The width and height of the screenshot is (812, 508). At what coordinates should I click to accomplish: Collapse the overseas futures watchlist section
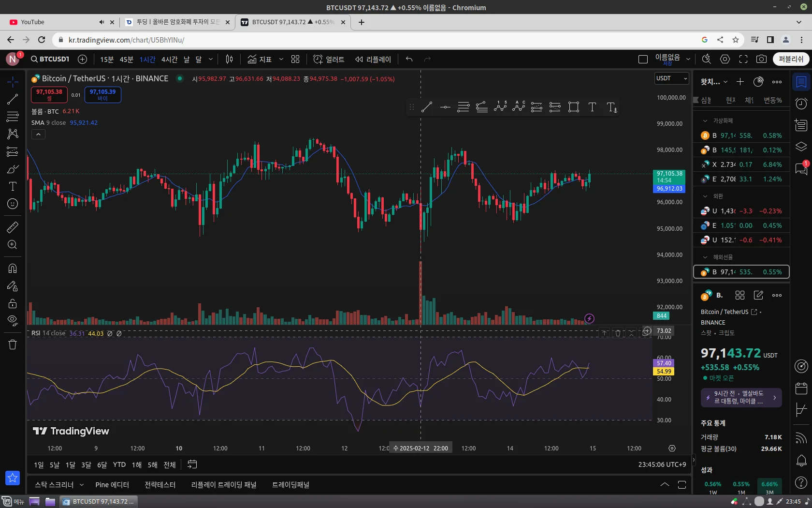(705, 257)
